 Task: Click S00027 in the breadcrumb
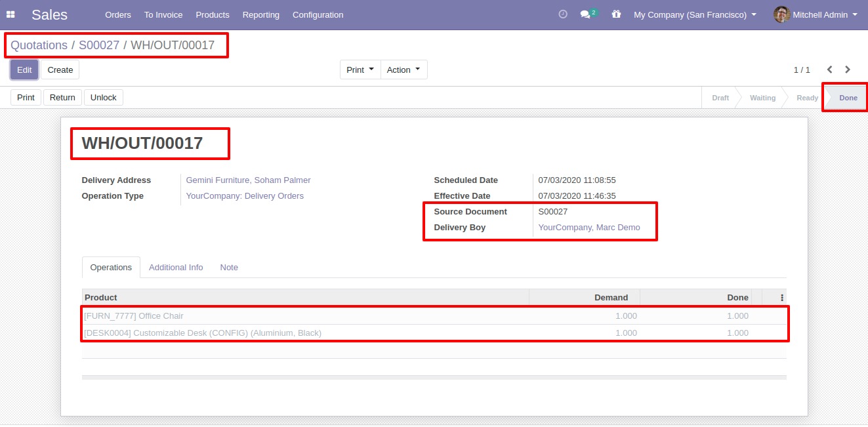coord(99,45)
